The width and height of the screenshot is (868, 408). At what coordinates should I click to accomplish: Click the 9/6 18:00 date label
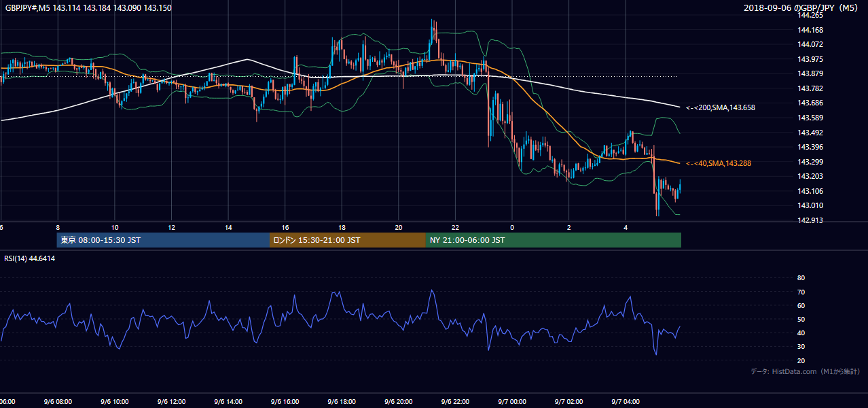342,401
